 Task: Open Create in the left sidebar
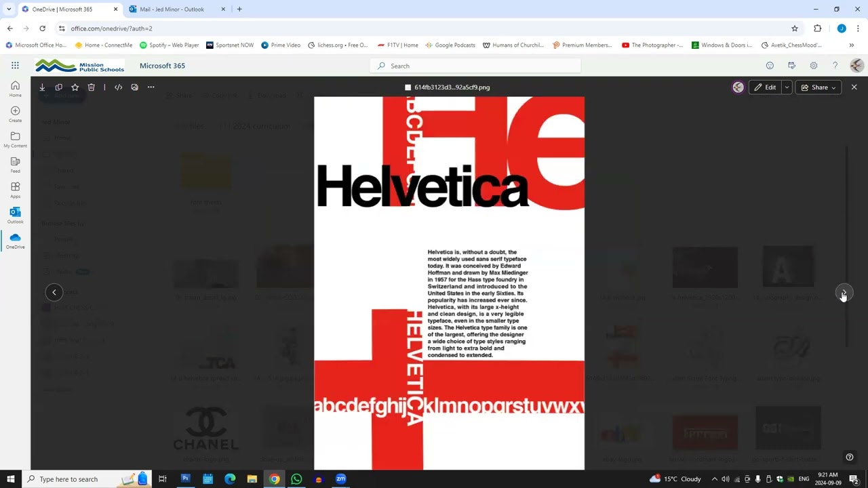[15, 114]
